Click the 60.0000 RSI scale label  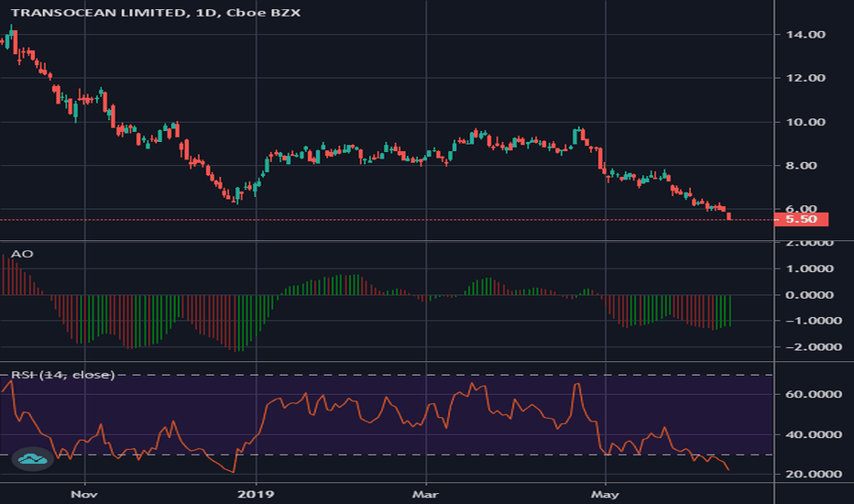click(814, 394)
